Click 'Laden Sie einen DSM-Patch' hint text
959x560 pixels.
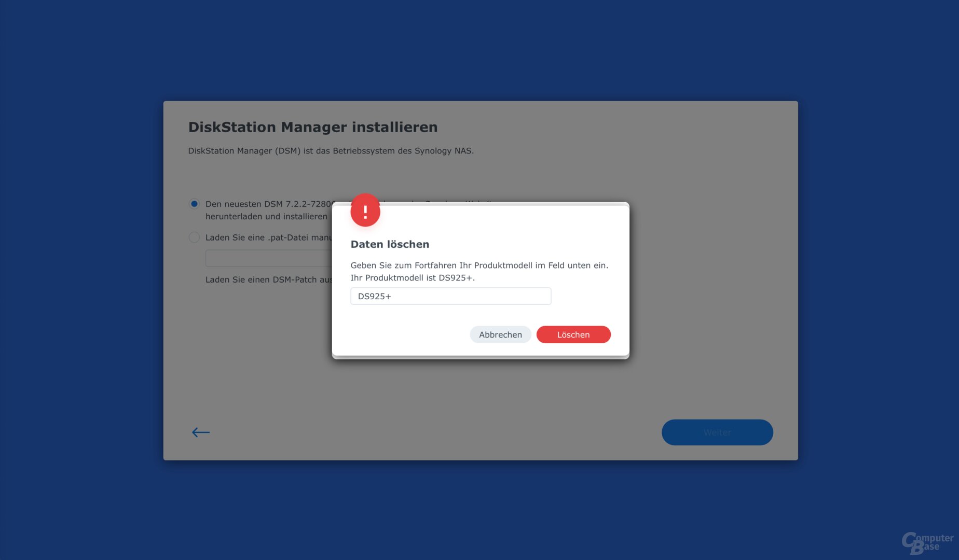pyautogui.click(x=269, y=279)
